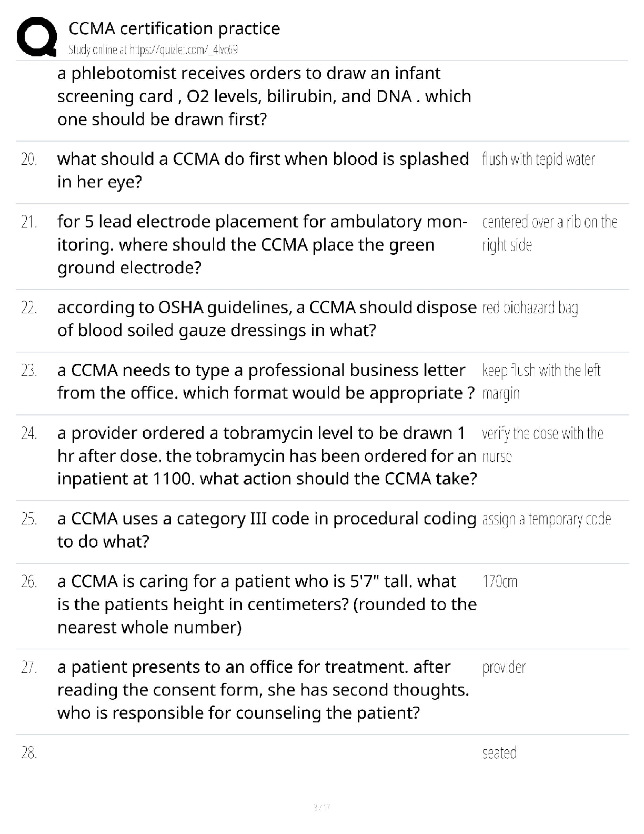Click the Quizlet Q logo icon

click(36, 36)
